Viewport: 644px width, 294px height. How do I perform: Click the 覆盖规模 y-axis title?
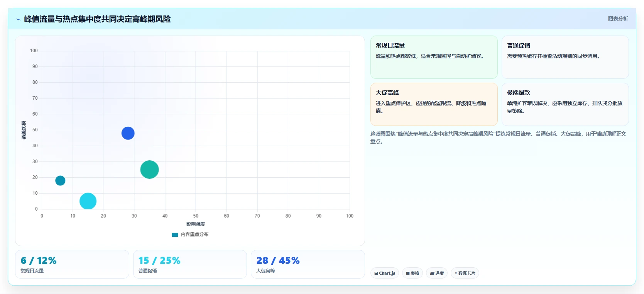tap(24, 130)
